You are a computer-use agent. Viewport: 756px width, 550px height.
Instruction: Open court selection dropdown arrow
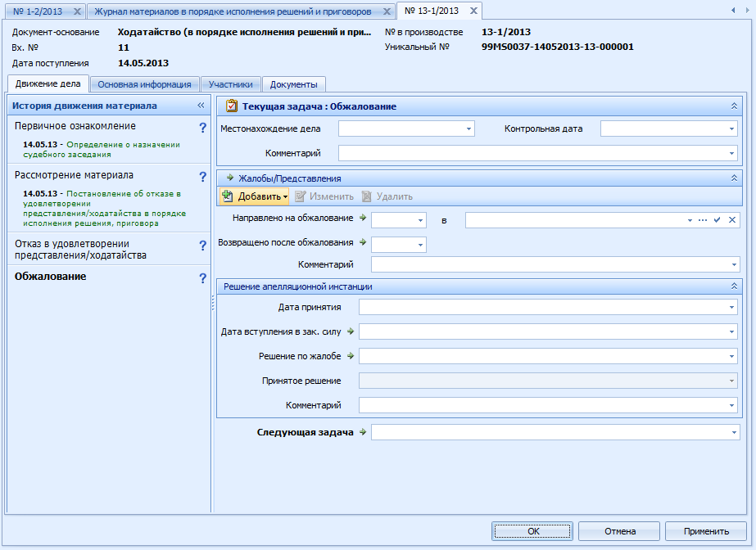click(x=690, y=220)
